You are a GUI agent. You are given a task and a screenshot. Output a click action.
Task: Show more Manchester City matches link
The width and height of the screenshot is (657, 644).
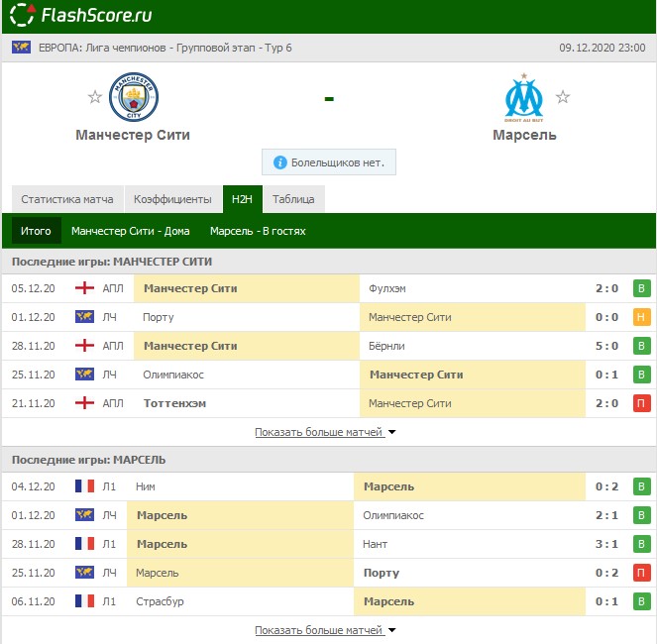click(x=319, y=432)
